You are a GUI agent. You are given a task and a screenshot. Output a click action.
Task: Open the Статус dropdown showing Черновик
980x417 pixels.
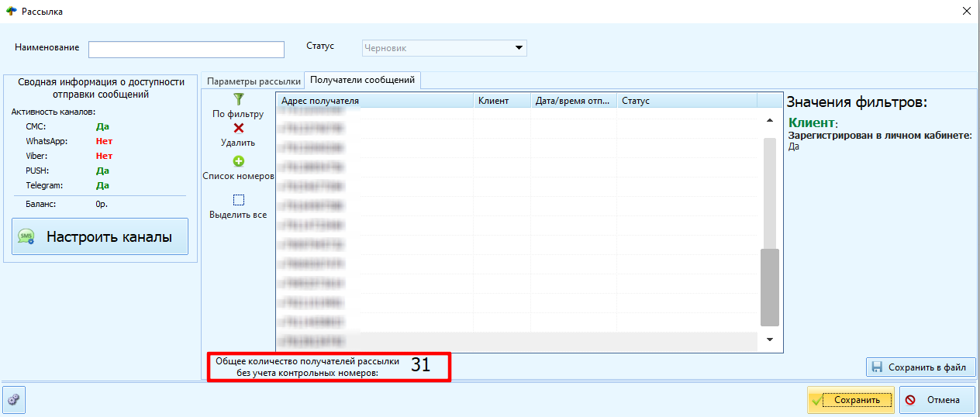coord(445,48)
